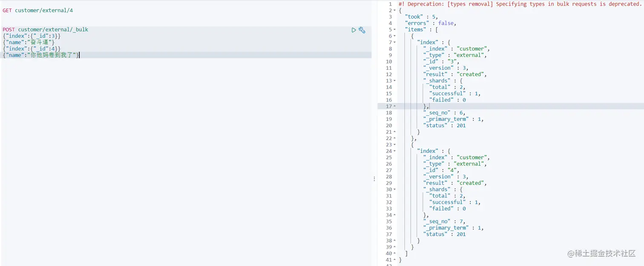Collapse the "items" array at line 5

pos(395,29)
